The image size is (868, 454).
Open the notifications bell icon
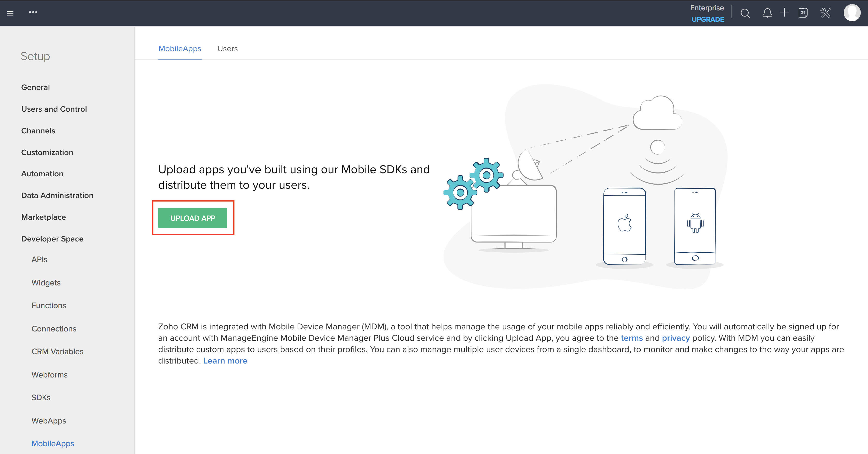(767, 13)
